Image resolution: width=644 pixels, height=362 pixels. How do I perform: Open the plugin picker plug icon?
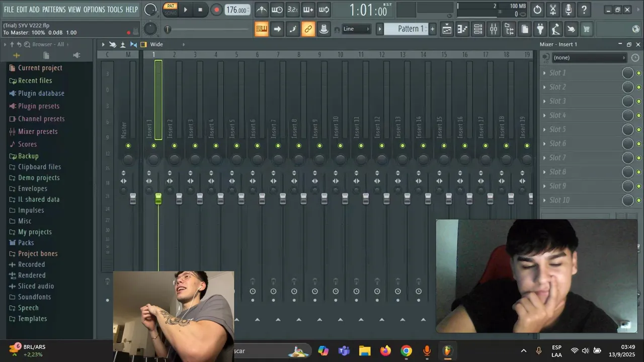point(540,29)
